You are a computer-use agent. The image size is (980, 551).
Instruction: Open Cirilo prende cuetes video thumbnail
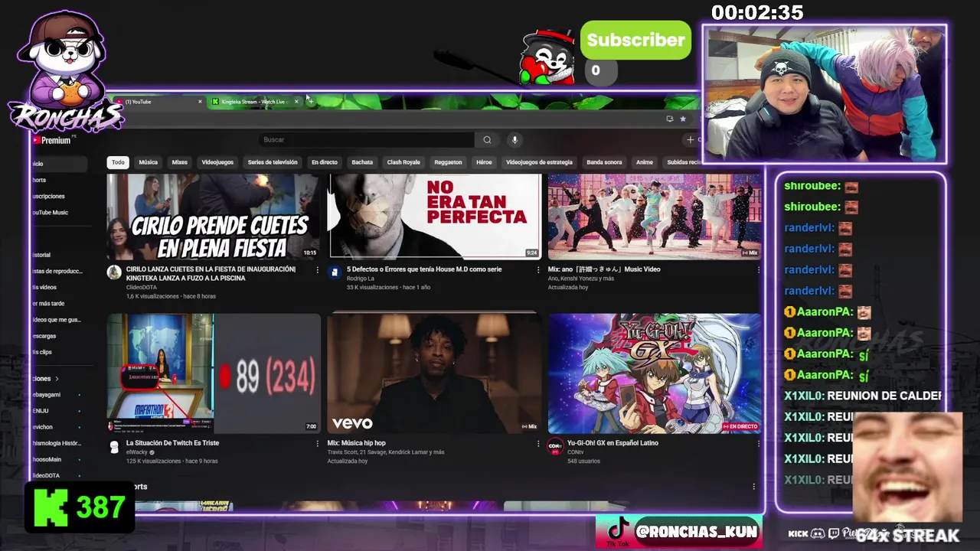214,217
